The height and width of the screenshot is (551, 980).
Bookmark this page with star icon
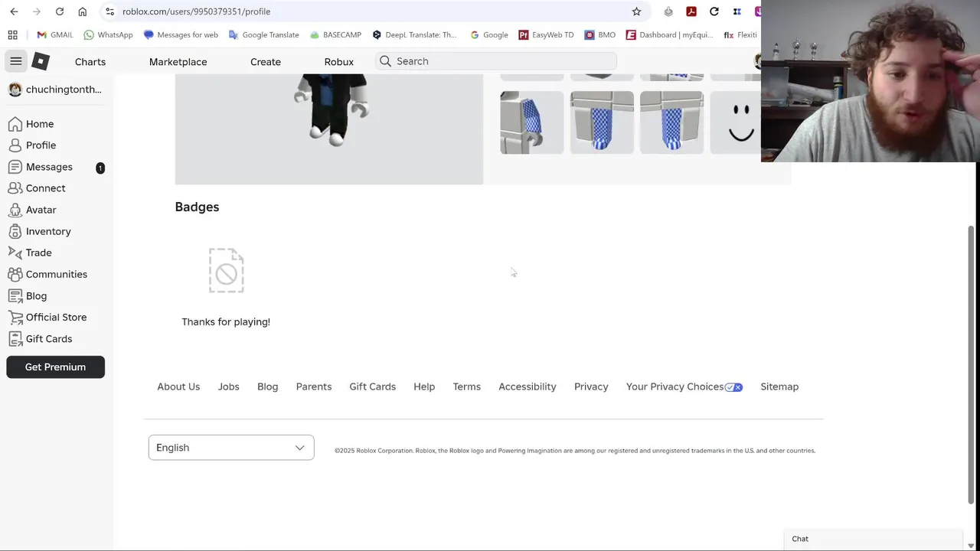[636, 11]
